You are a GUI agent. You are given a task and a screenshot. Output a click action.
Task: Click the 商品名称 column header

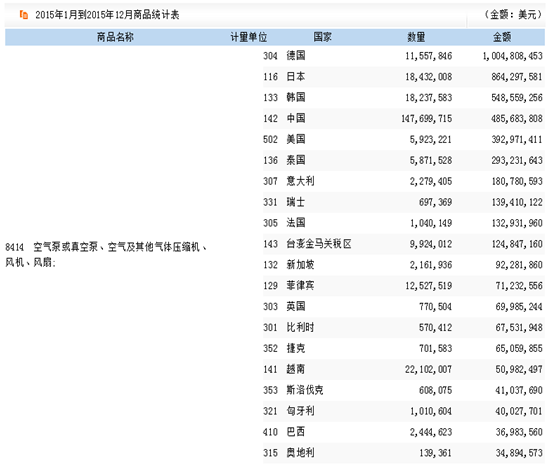coord(115,37)
